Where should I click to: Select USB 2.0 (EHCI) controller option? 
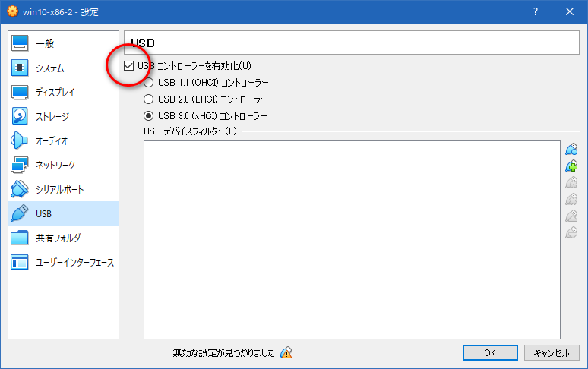pos(149,99)
